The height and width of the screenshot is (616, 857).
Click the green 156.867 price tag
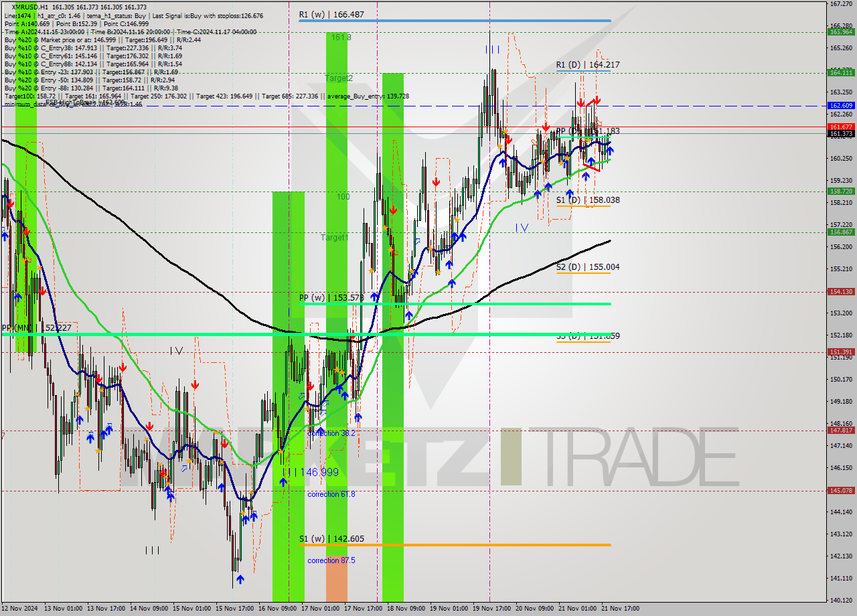pos(841,232)
